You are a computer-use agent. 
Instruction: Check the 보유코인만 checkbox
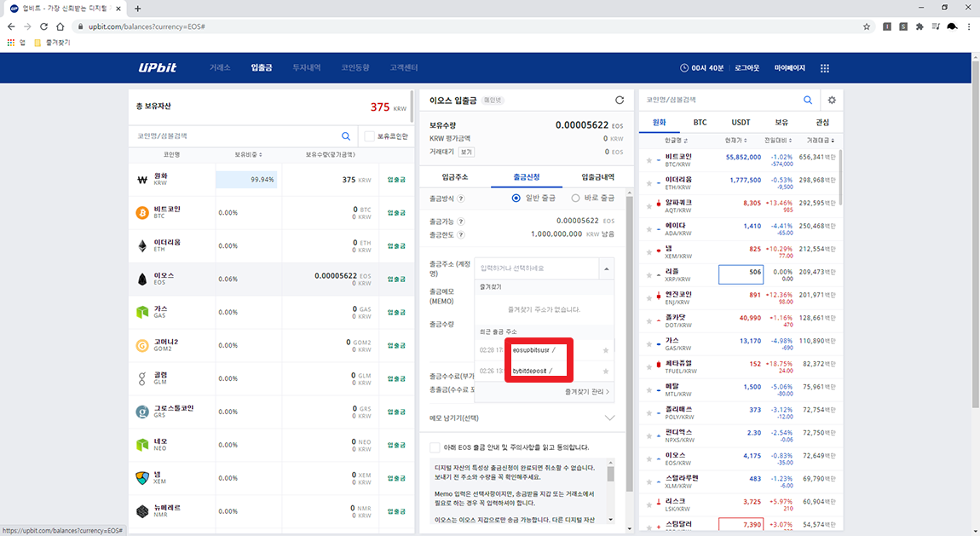click(x=369, y=136)
